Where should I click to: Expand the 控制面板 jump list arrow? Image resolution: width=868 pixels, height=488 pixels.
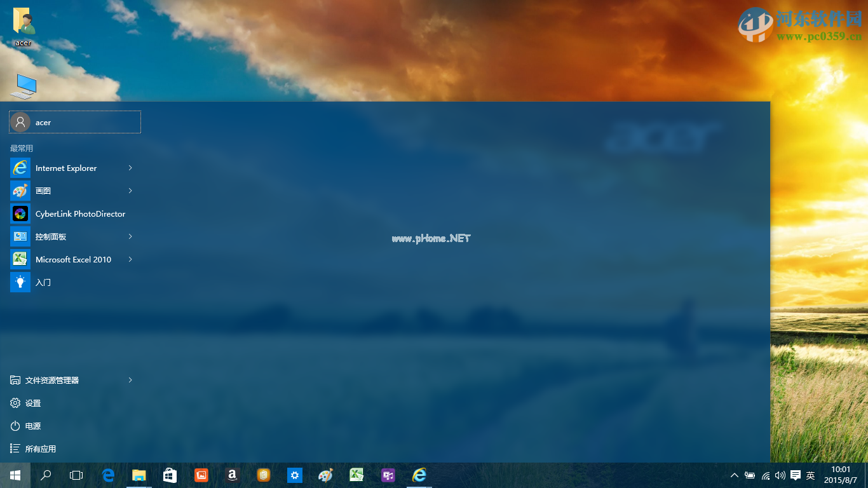pos(130,236)
